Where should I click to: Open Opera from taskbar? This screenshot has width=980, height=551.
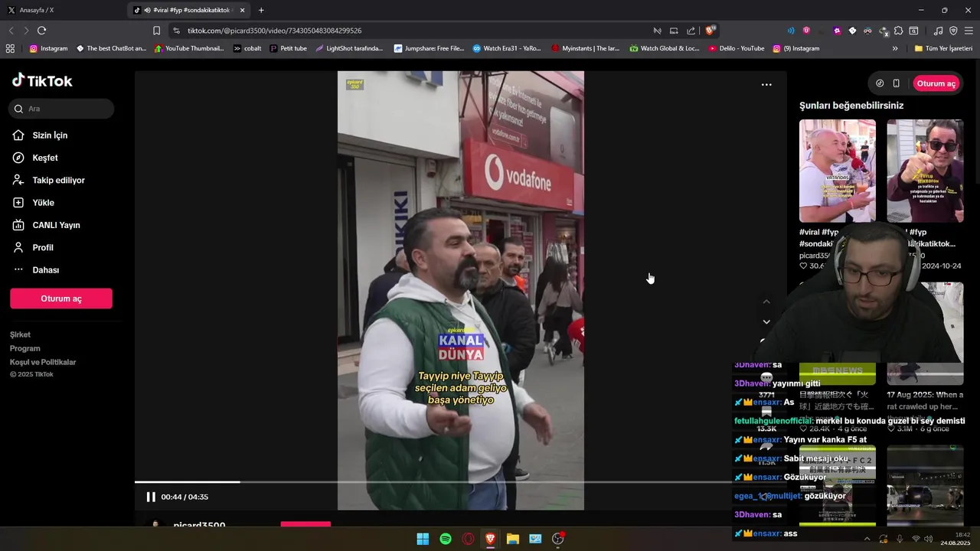pos(468,539)
